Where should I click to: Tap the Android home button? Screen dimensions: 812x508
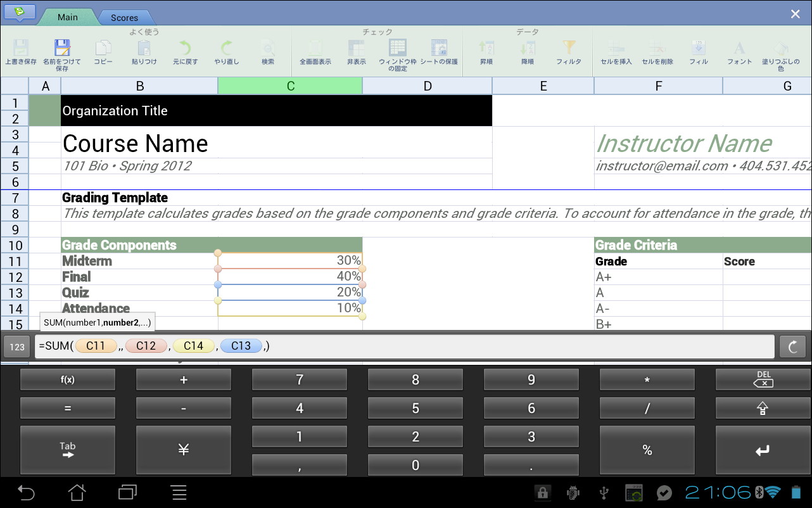pos(77,492)
